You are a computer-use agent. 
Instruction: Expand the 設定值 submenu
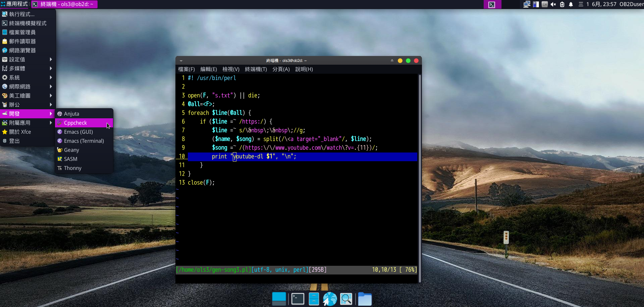pos(28,59)
